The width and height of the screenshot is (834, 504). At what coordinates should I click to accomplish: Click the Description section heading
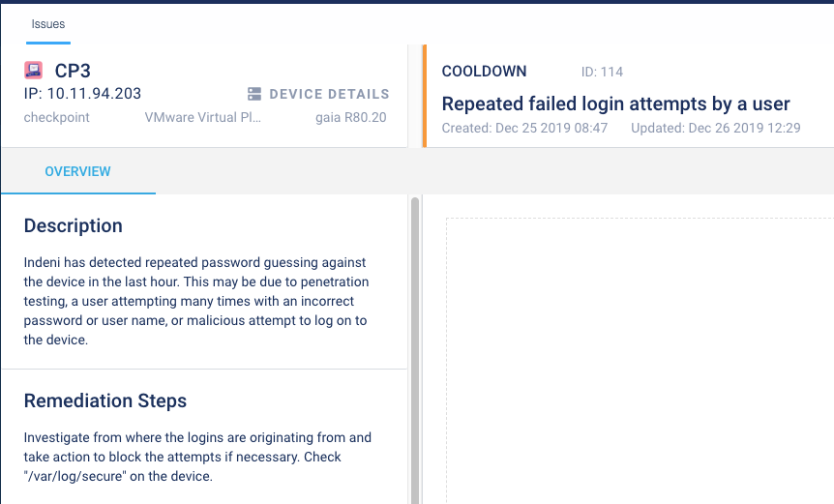(74, 225)
